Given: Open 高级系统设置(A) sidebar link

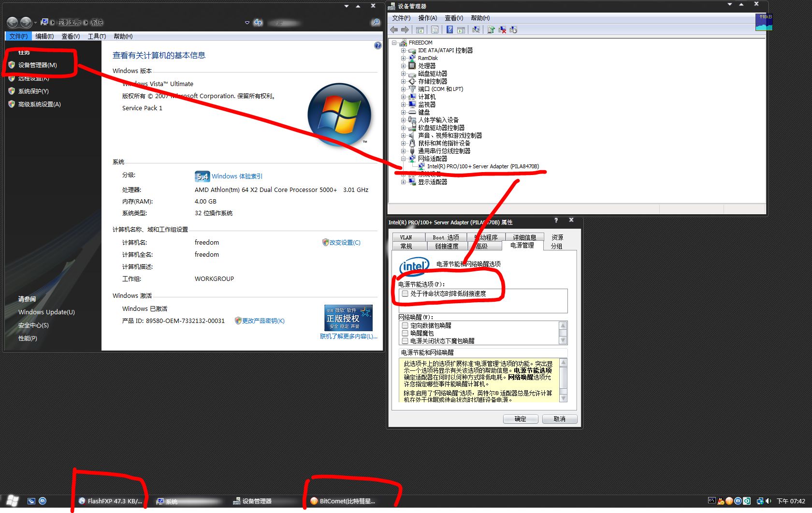Looking at the screenshot, I should point(39,104).
